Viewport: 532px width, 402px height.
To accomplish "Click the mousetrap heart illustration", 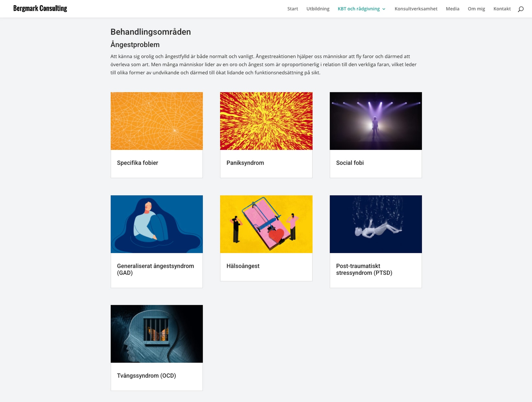I will (x=266, y=224).
